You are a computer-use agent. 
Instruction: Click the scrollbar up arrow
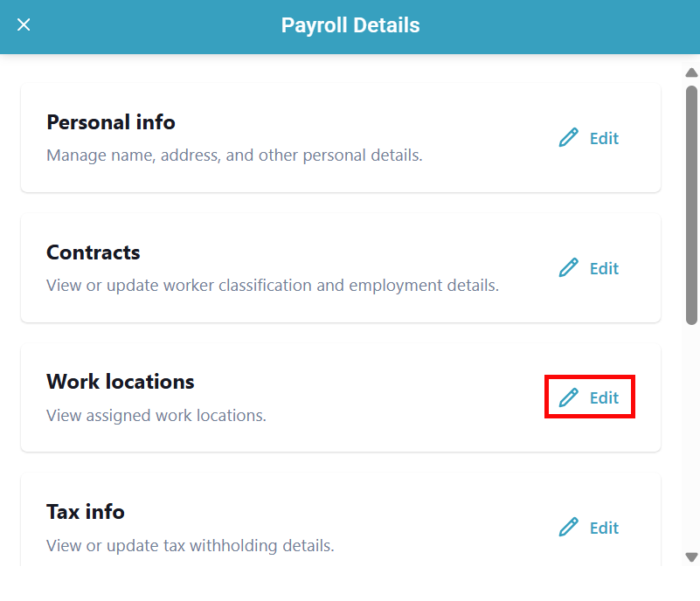691,73
